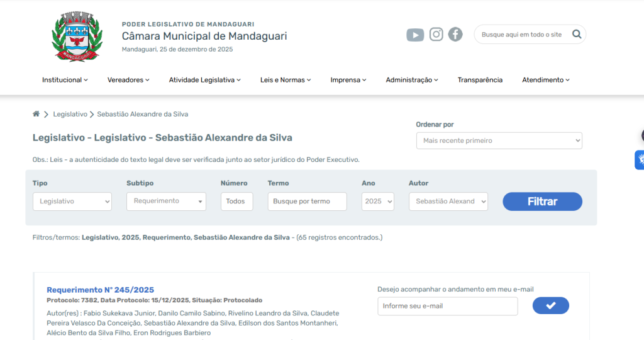
Task: Open the Autor dropdown
Action: tap(448, 201)
